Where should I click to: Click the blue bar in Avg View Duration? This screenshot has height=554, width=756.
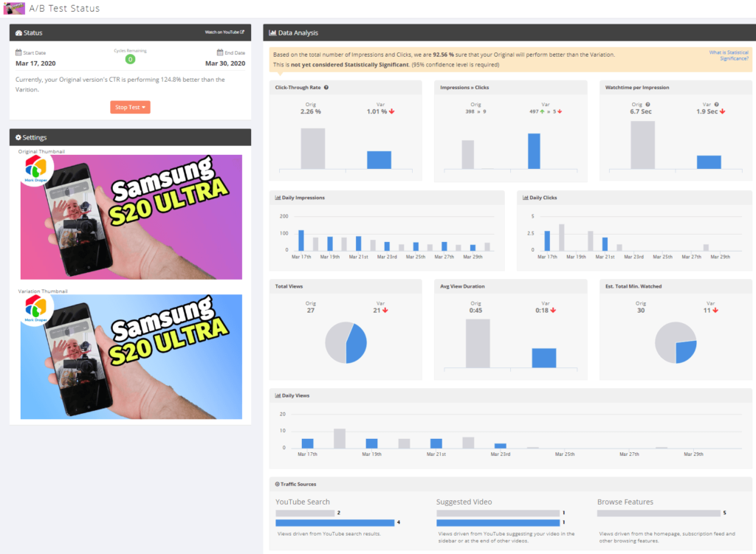click(544, 358)
